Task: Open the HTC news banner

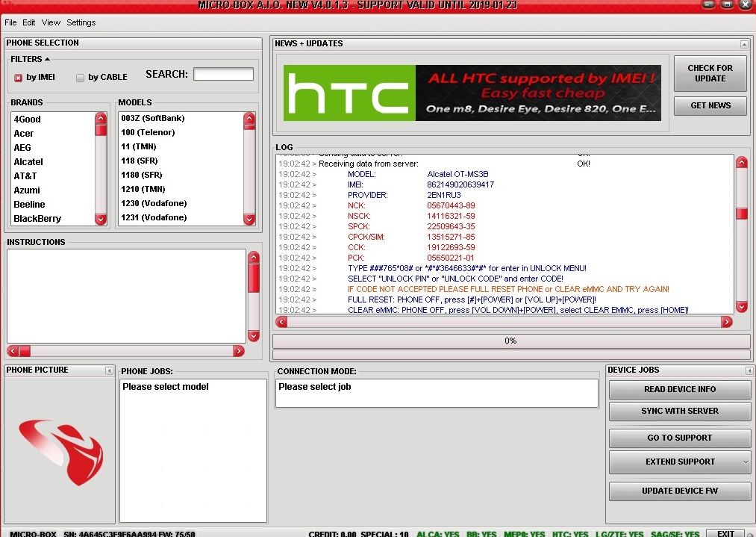Action: point(472,93)
